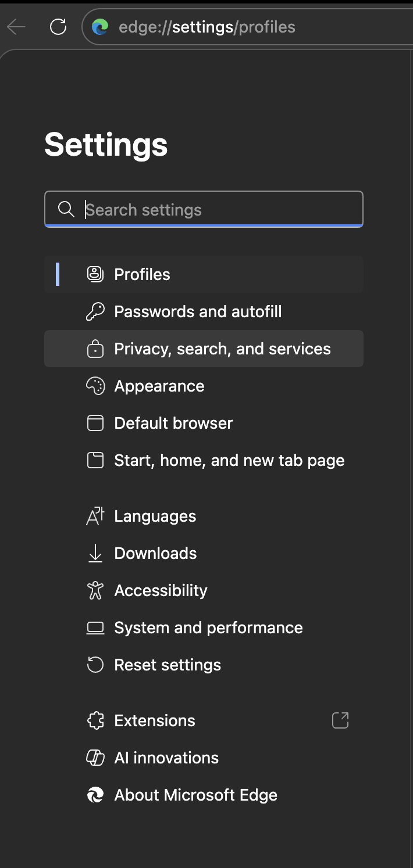Click the padlock Privacy icon
Screen dimensions: 413x868
[x=95, y=349]
